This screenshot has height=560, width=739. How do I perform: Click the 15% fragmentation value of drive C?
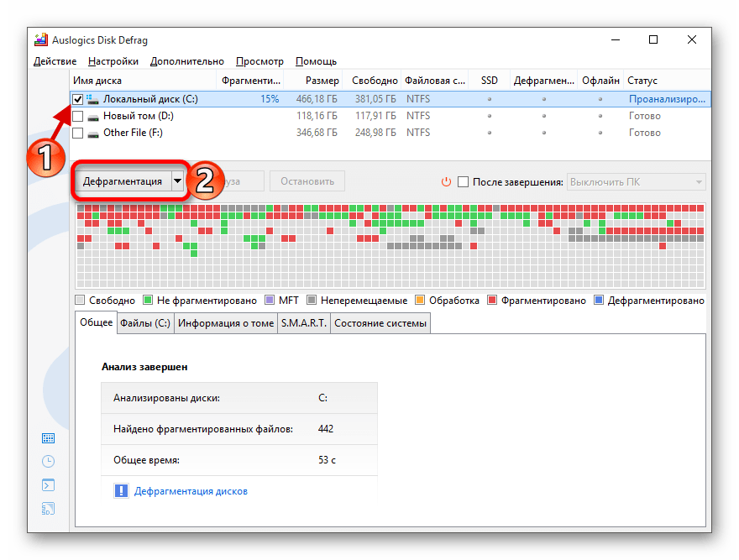tap(270, 99)
